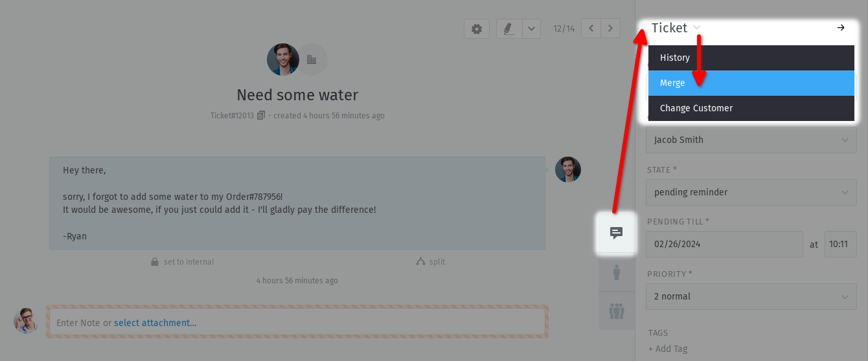The height and width of the screenshot is (361, 868).
Task: Open the Priority 2 normal dropdown
Action: pos(751,296)
